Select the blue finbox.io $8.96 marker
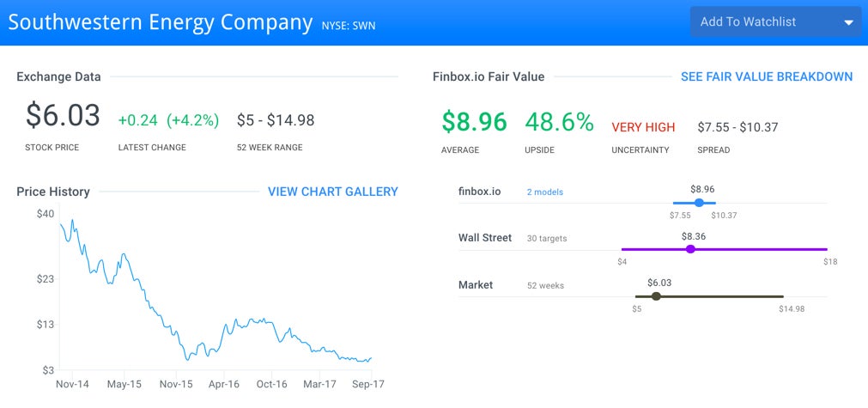Image resolution: width=868 pixels, height=408 pixels. point(699,203)
